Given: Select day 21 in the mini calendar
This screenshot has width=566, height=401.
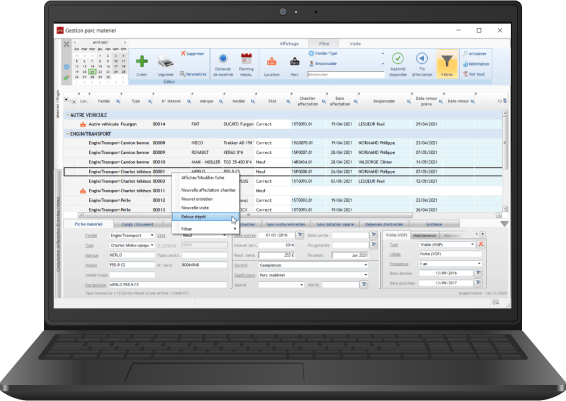Looking at the screenshot, I should (92, 72).
